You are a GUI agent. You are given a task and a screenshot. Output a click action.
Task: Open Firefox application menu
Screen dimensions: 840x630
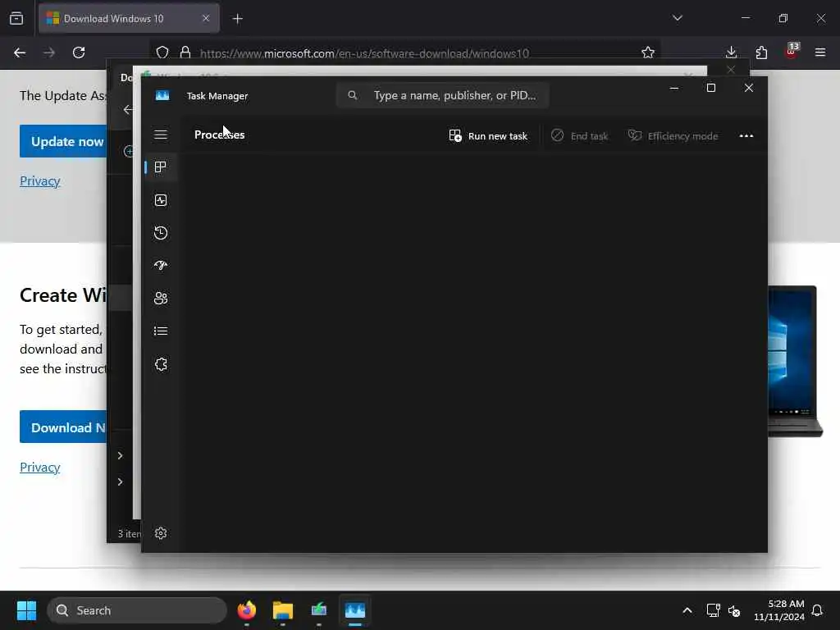(x=820, y=52)
